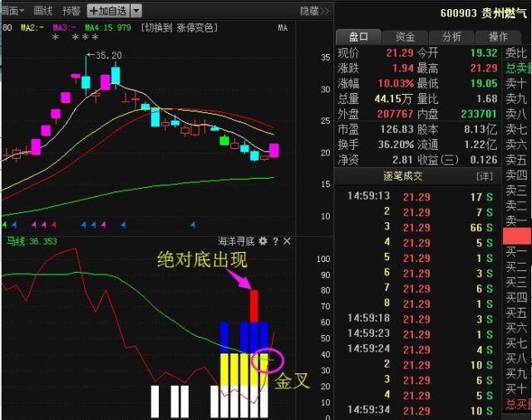Open the 画面 dropdown menu
Image resolution: width=532 pixels, height=420 pixels.
click(13, 11)
